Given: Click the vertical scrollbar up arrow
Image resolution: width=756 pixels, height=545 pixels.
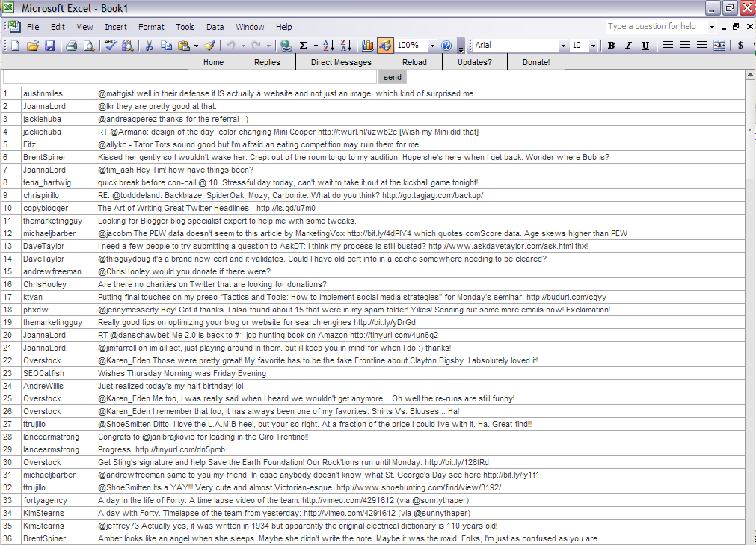Looking at the screenshot, I should click(750, 75).
